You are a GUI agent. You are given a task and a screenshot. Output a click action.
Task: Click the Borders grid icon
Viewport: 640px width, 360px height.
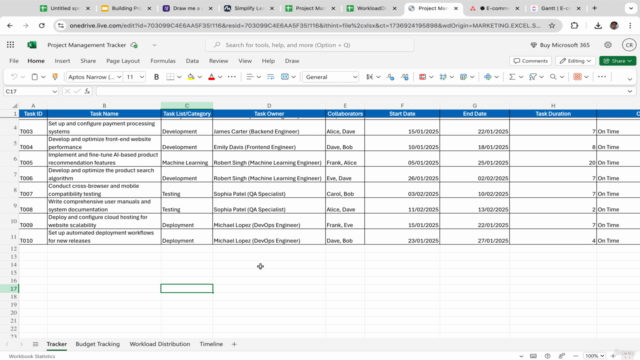point(170,77)
